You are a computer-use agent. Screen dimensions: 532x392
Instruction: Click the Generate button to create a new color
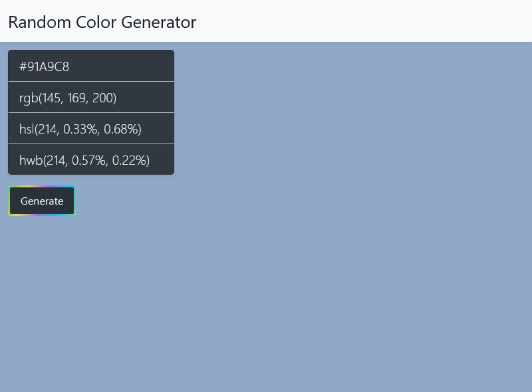click(41, 201)
